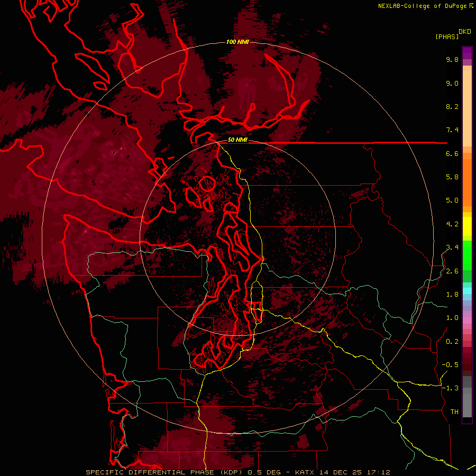Click the bright green segment of color scale
Screen dimensions: 476x476
[x=467, y=255]
